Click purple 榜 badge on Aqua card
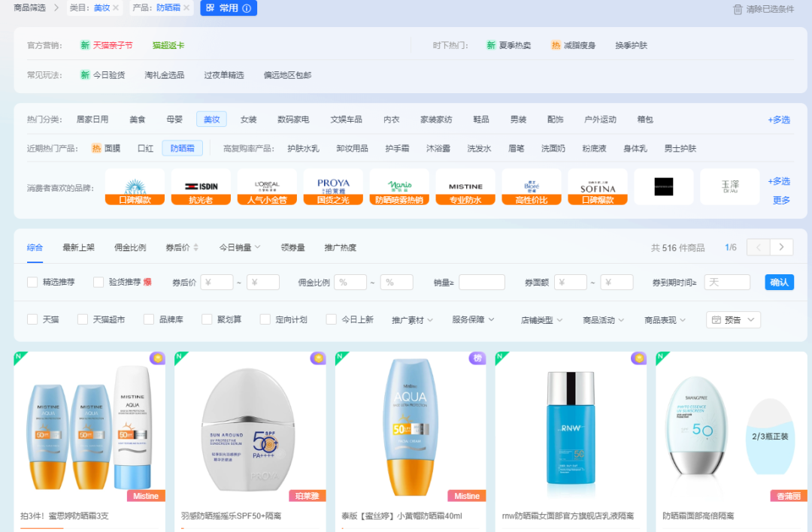Viewport: 812px width, 532px height. [x=477, y=358]
